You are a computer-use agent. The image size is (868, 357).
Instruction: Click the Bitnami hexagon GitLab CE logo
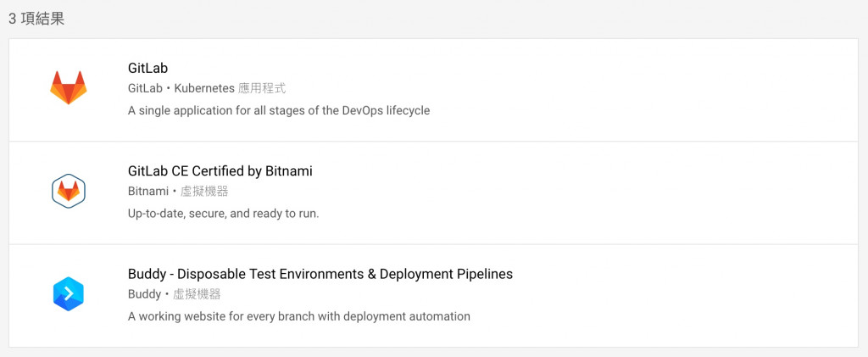tap(68, 191)
